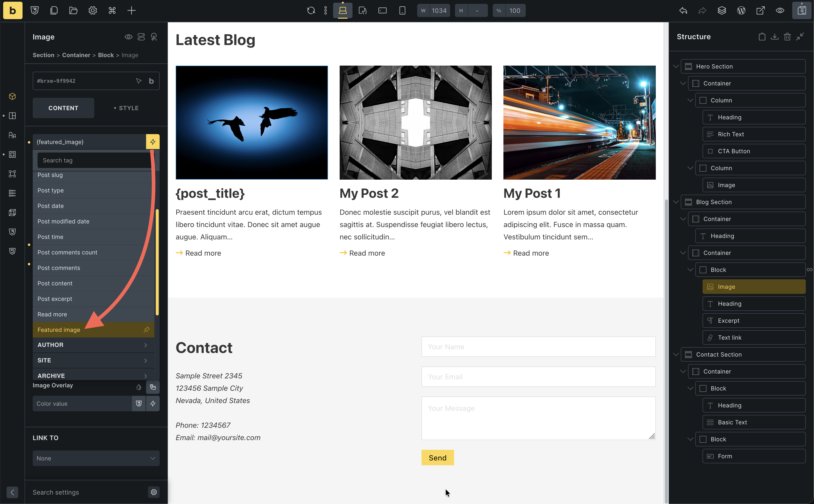Click the yellow dynamic data lightning icon
This screenshot has height=504, width=814.
coord(153,142)
